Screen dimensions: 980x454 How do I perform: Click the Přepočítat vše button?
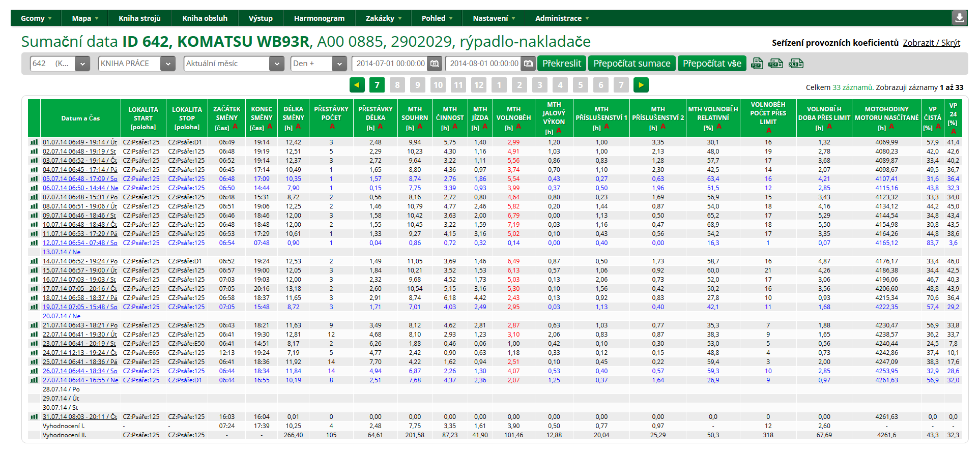(x=712, y=64)
